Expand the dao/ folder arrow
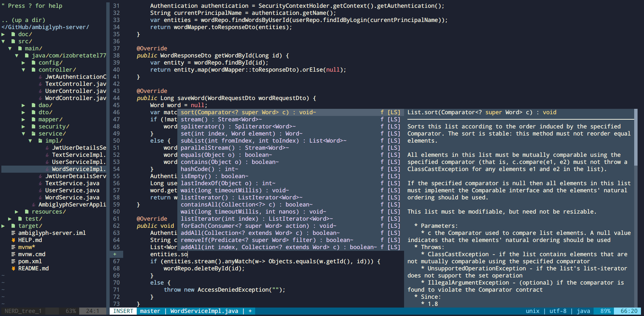The height and width of the screenshot is (316, 644). pos(23,105)
